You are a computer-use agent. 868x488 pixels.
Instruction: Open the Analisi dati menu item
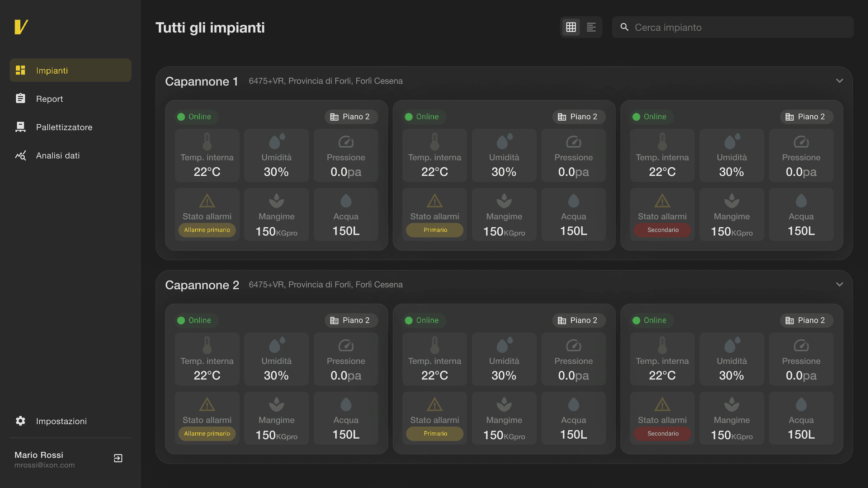[x=58, y=155]
